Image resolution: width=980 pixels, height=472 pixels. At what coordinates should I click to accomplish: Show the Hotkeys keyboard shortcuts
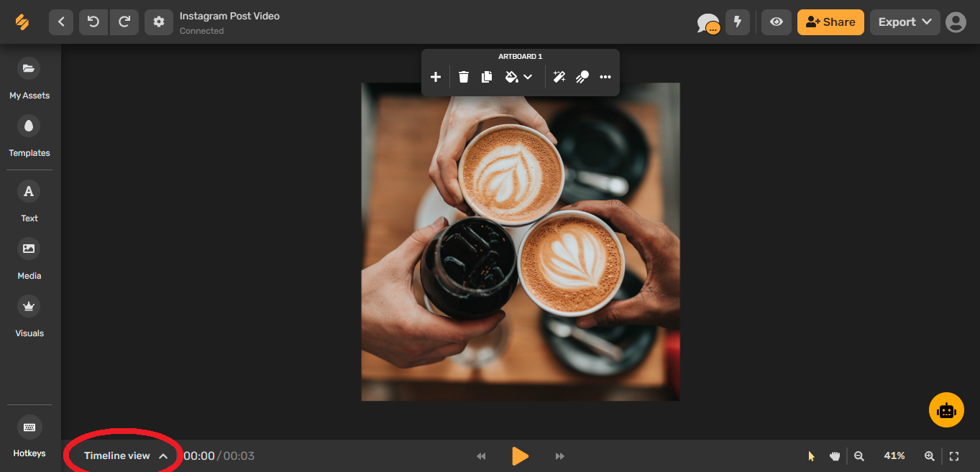pyautogui.click(x=29, y=436)
